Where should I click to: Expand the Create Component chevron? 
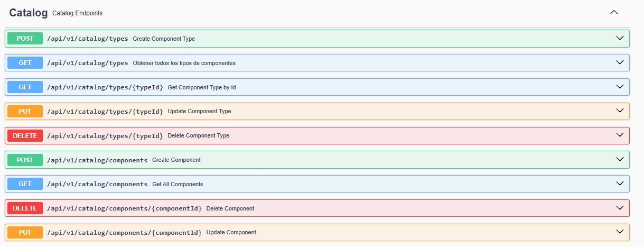click(x=620, y=159)
